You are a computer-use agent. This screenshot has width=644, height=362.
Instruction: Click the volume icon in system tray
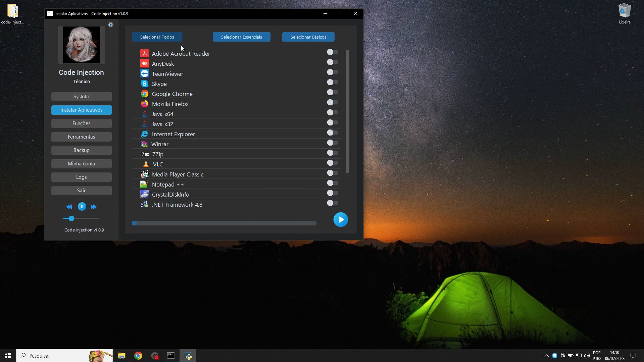point(587,356)
